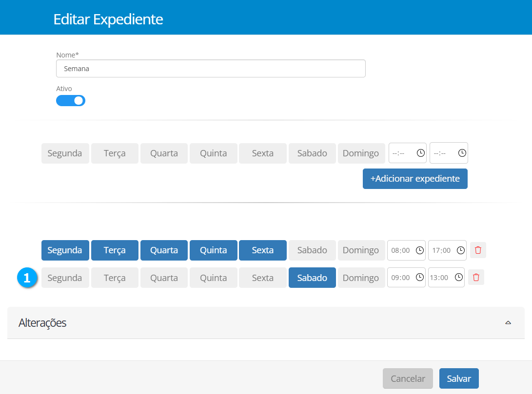Screen dimensions: 532x394
Task: Open the clock picker on the 13:00 field
Action: (x=458, y=277)
